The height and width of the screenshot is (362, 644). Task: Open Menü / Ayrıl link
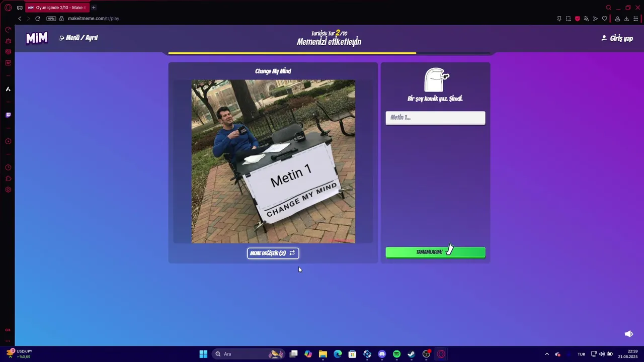click(78, 38)
